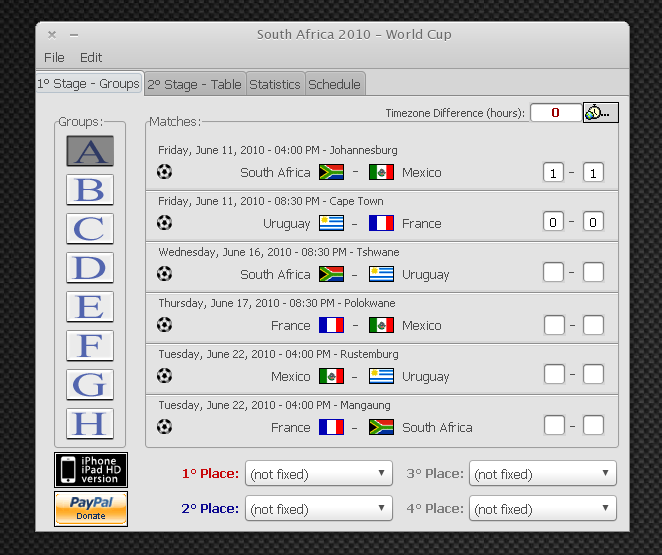Viewport: 662px width, 555px height.
Task: Click soccer ball icon for France - South Africa
Action: [x=164, y=427]
